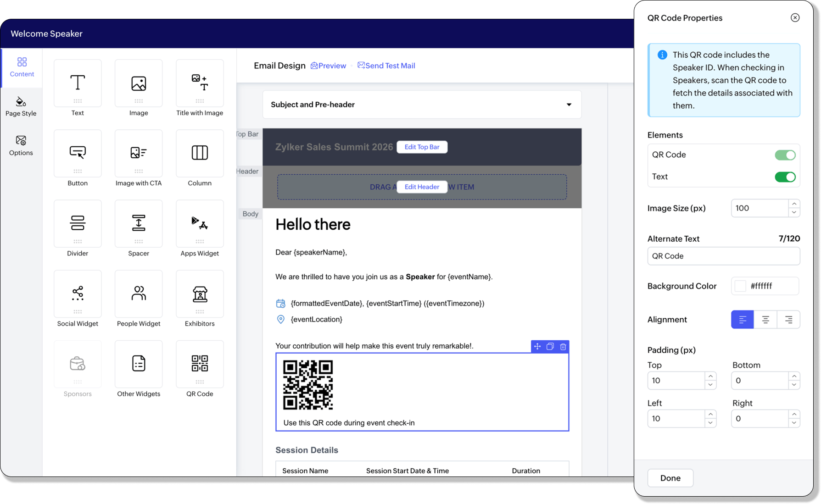Decrease the Bottom padding value

[794, 385]
